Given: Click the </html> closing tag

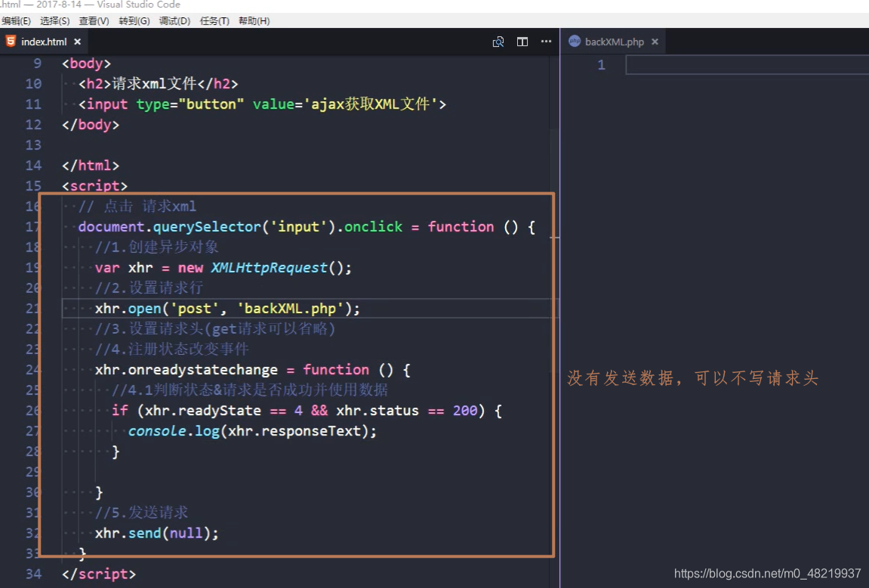Looking at the screenshot, I should click(x=91, y=166).
